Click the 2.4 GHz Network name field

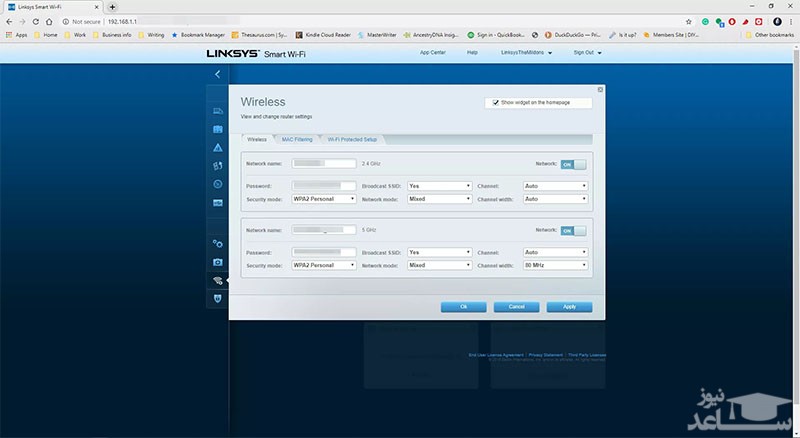[x=325, y=162]
